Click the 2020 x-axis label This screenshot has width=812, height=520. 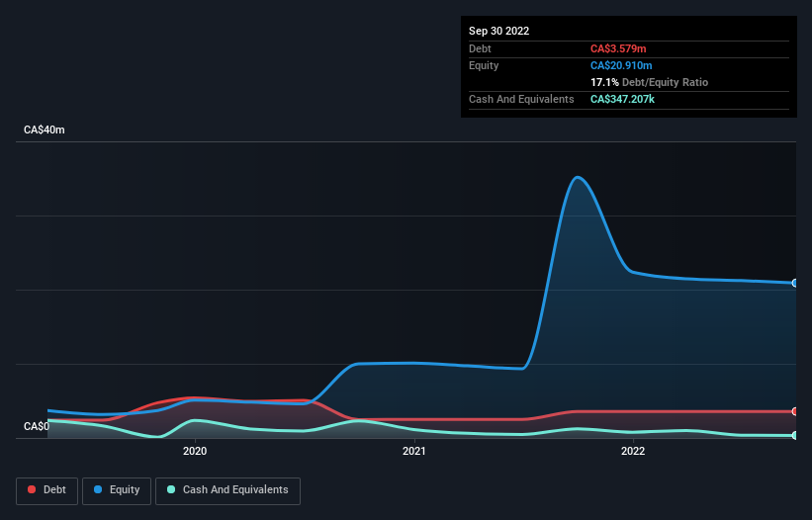pyautogui.click(x=195, y=451)
